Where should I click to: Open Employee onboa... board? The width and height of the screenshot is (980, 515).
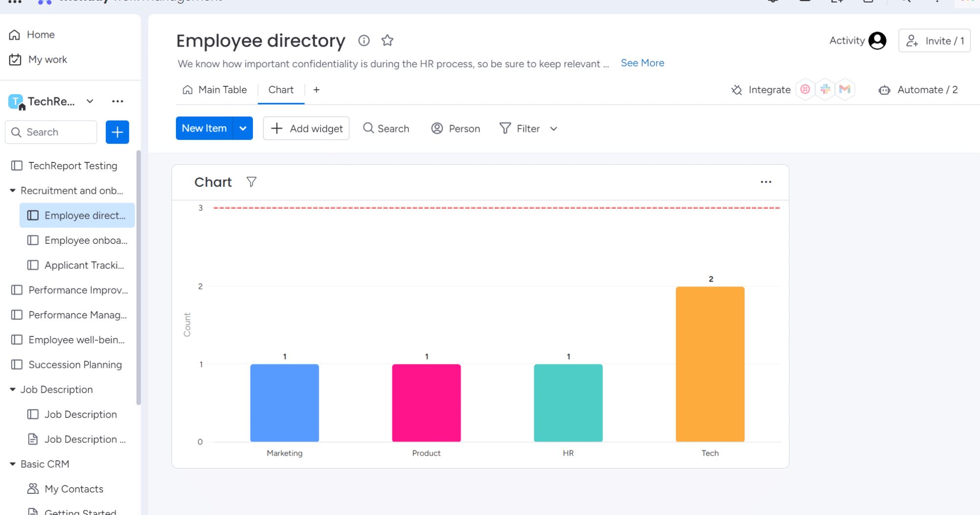click(77, 240)
